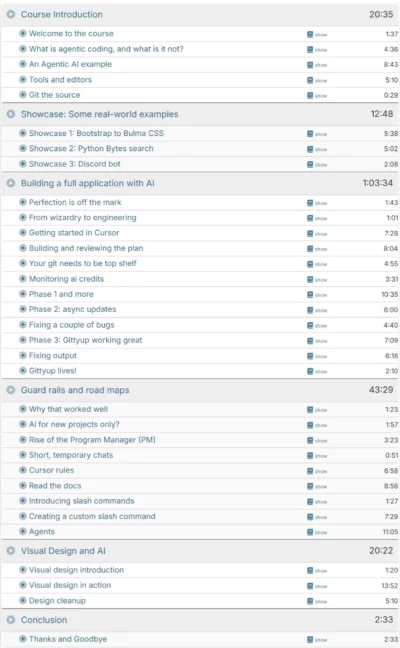Viewport: 400px width, 648px height.
Task: Click play icon next to Tools and editors
Action: click(x=23, y=79)
